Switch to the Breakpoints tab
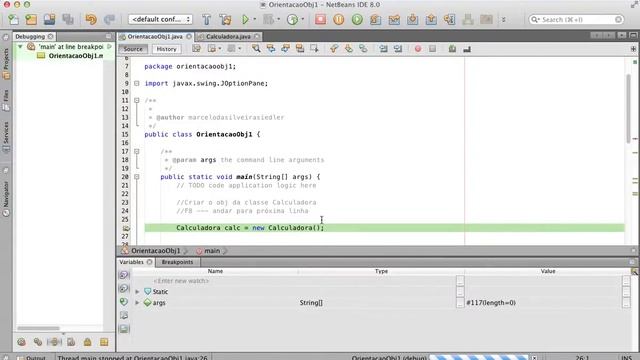The image size is (640, 360). 177,262
